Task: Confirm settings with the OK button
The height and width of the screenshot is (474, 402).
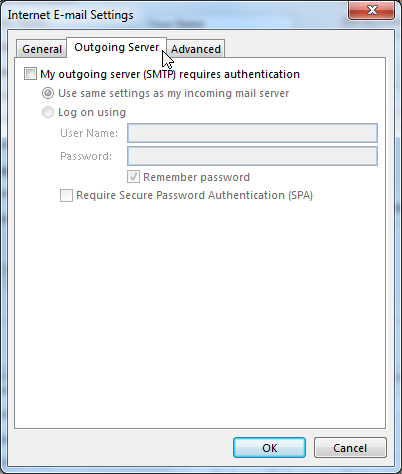Action: [269, 448]
